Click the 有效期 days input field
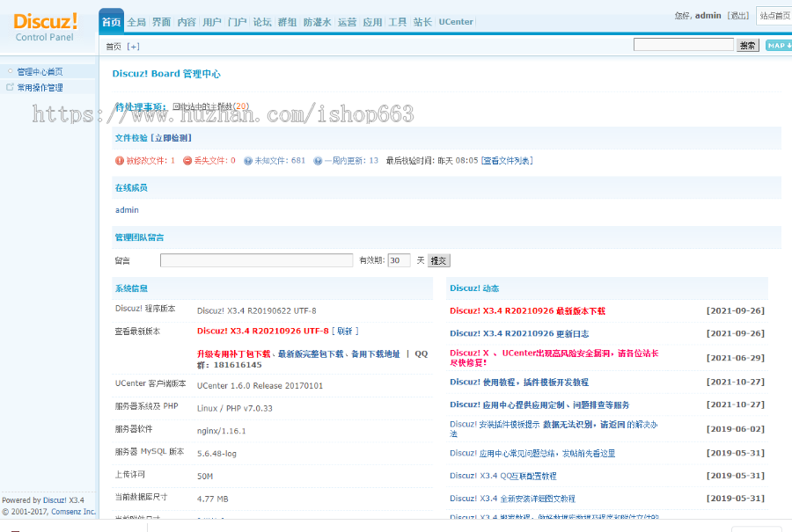Screen dimensions: 792x532 (399, 260)
